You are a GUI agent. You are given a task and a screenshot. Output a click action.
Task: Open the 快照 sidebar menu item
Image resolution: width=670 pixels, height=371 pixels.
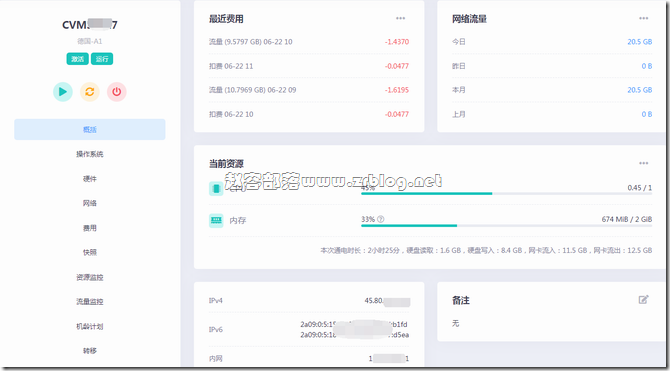pos(90,252)
